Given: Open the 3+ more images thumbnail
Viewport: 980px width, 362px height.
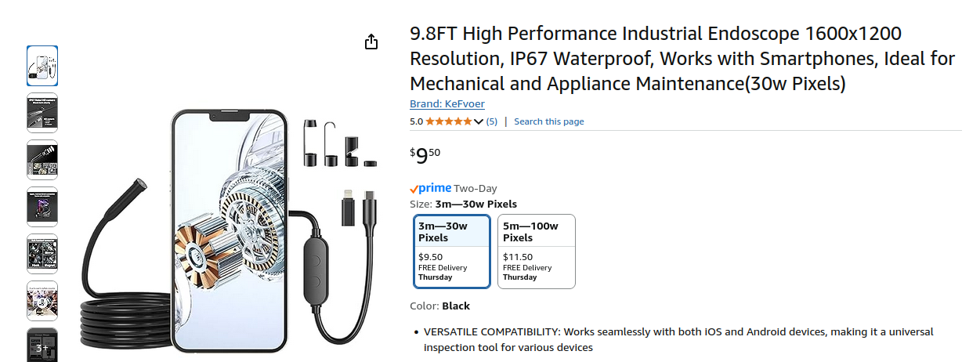Looking at the screenshot, I should [42, 346].
